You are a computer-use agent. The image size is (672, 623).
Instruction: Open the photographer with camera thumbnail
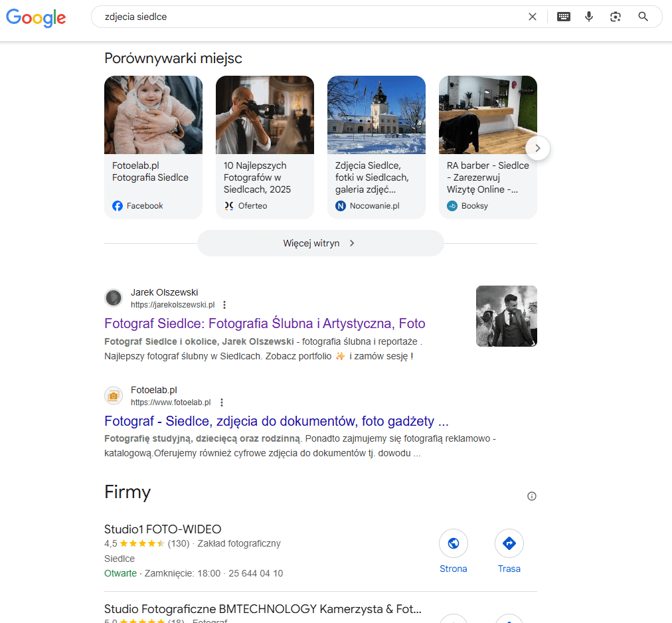(x=265, y=115)
